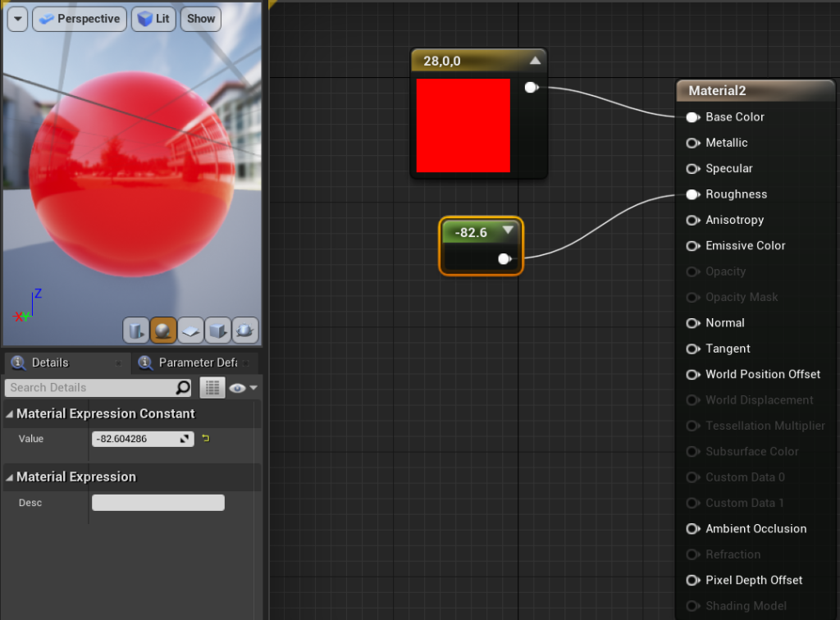The height and width of the screenshot is (620, 840).
Task: Select the sphere preview mesh icon
Action: [x=163, y=331]
